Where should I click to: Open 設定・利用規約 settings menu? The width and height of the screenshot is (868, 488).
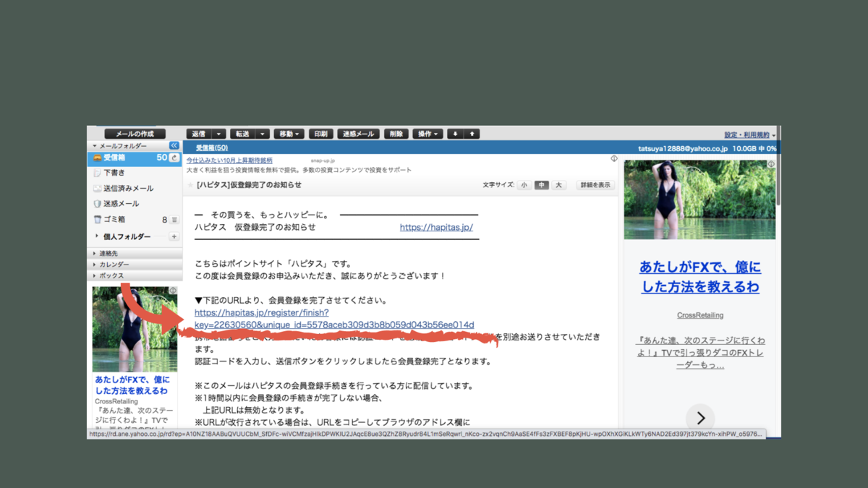point(749,135)
